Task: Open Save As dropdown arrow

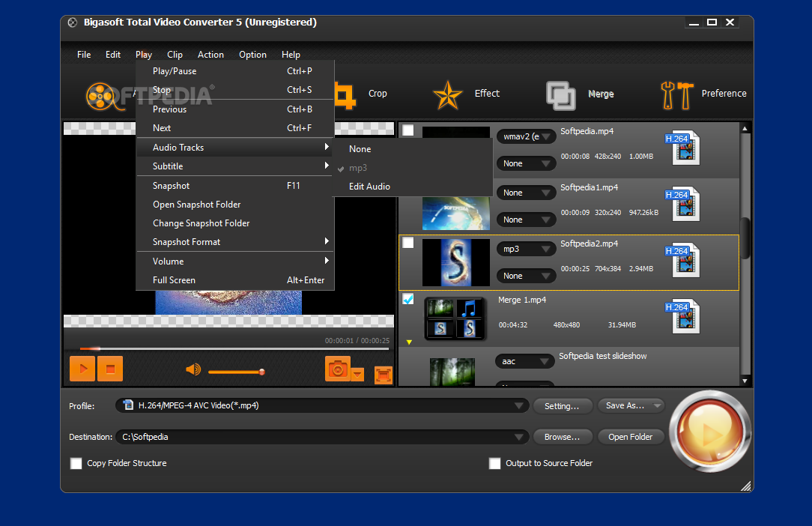Action: coord(657,406)
